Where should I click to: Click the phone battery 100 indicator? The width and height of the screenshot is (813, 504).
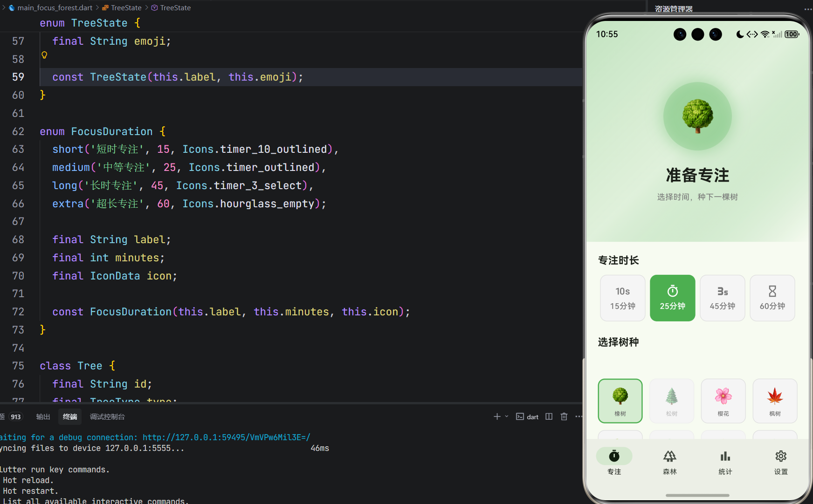coord(792,34)
